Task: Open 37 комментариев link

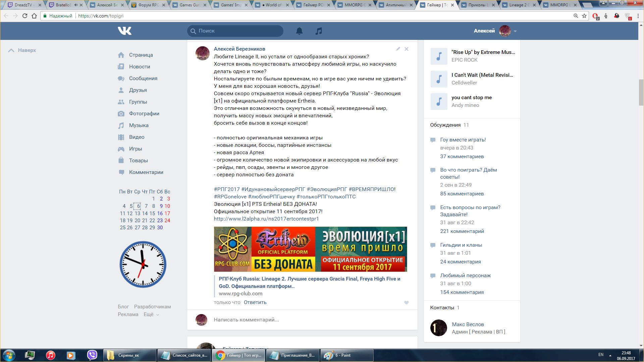Action: click(x=462, y=157)
